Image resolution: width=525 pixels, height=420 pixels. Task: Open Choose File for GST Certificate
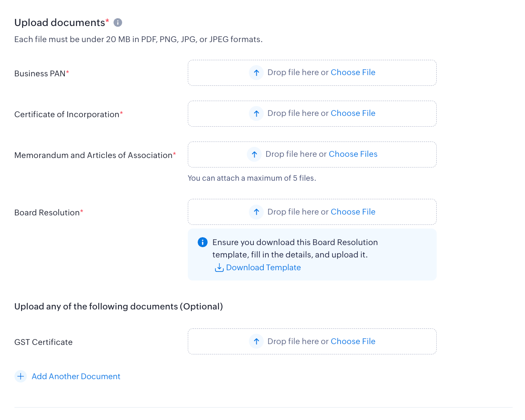click(353, 342)
